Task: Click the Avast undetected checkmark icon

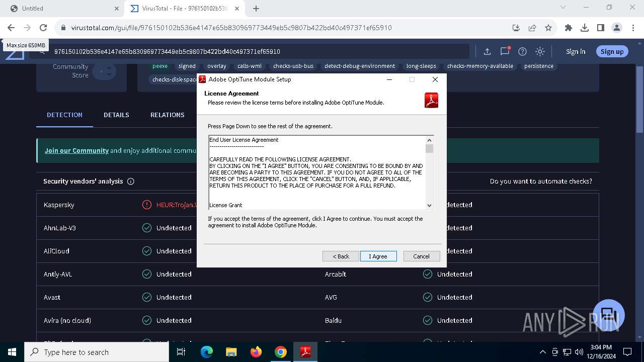Action: point(147,298)
